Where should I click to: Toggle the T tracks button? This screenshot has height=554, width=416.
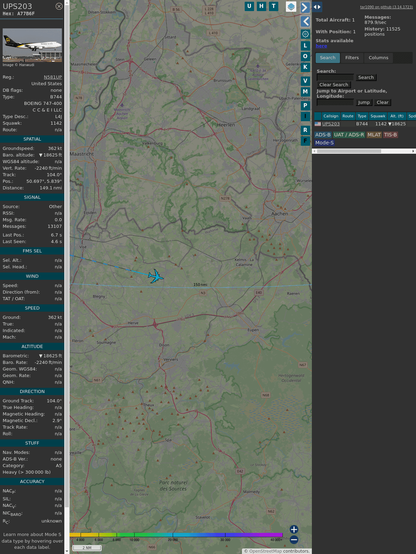pos(273,6)
